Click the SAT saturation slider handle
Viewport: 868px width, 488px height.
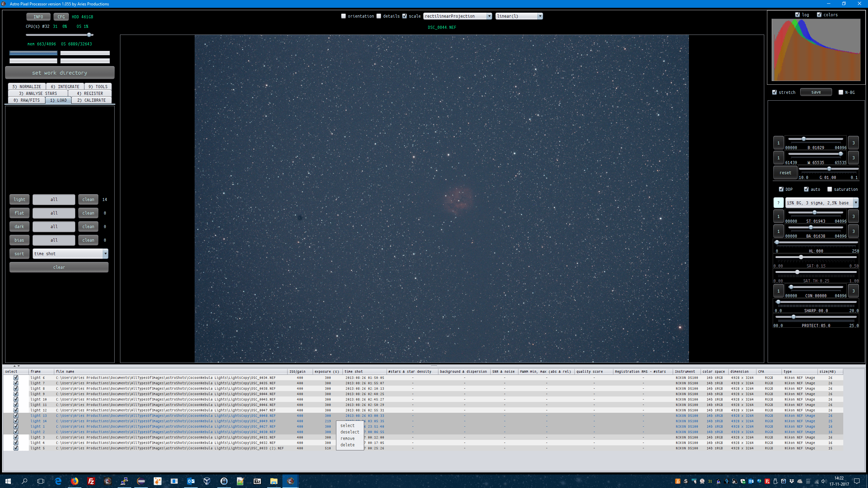pos(801,257)
